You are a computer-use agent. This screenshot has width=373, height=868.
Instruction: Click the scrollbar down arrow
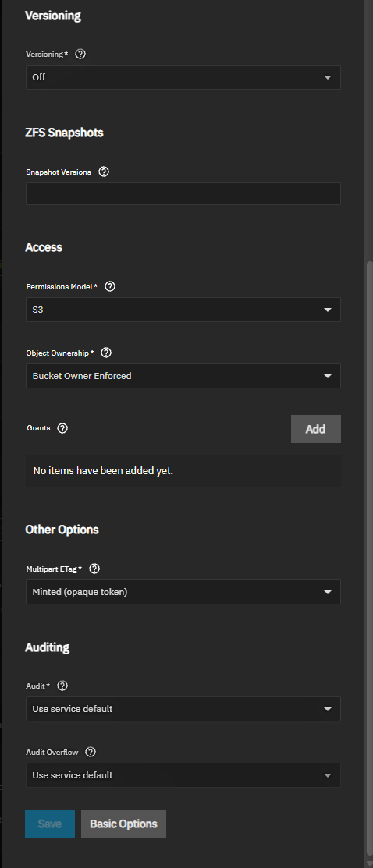369,863
